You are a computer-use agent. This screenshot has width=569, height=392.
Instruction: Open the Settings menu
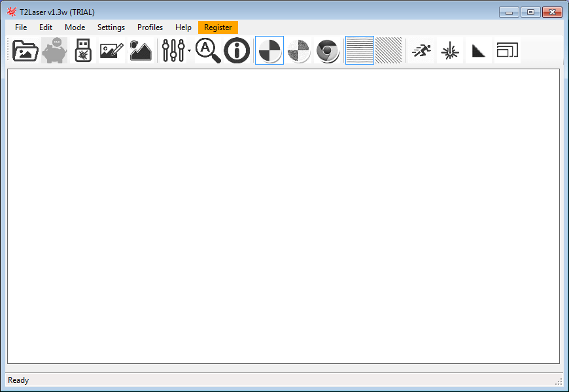click(x=111, y=27)
